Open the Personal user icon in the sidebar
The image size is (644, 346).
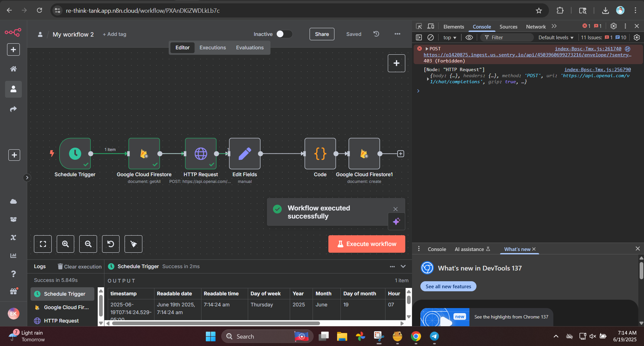[x=13, y=89]
